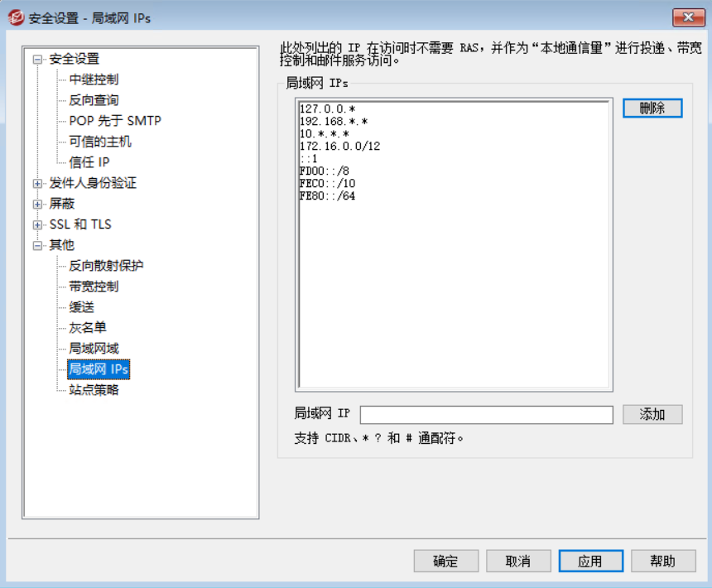Open 站点策略 settings page

[94, 390]
